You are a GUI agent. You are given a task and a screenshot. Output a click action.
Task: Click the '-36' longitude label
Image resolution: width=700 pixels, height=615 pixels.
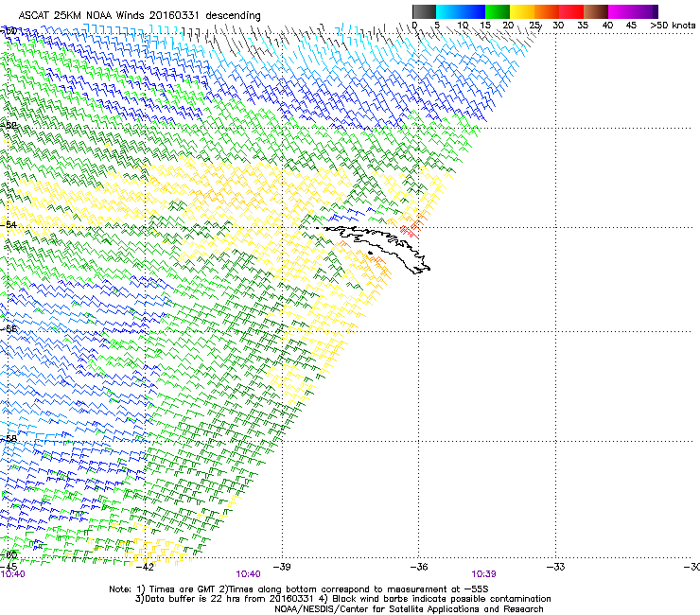click(x=418, y=567)
